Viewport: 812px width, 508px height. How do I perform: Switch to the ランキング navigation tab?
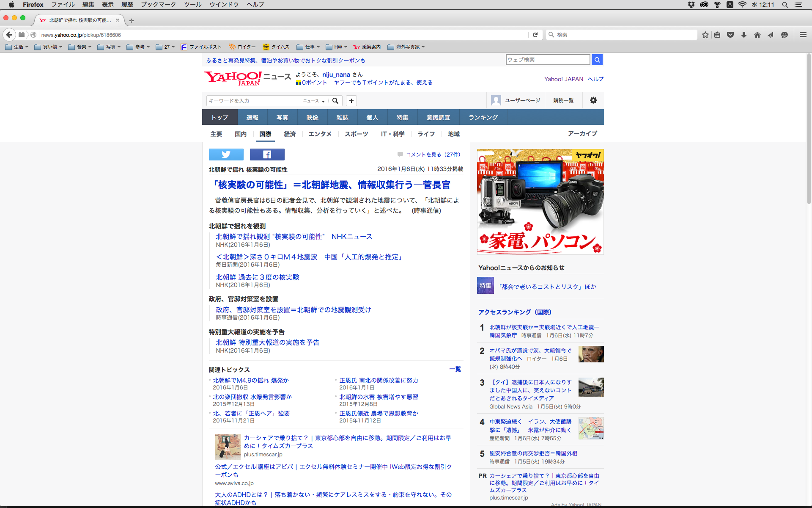(x=483, y=117)
